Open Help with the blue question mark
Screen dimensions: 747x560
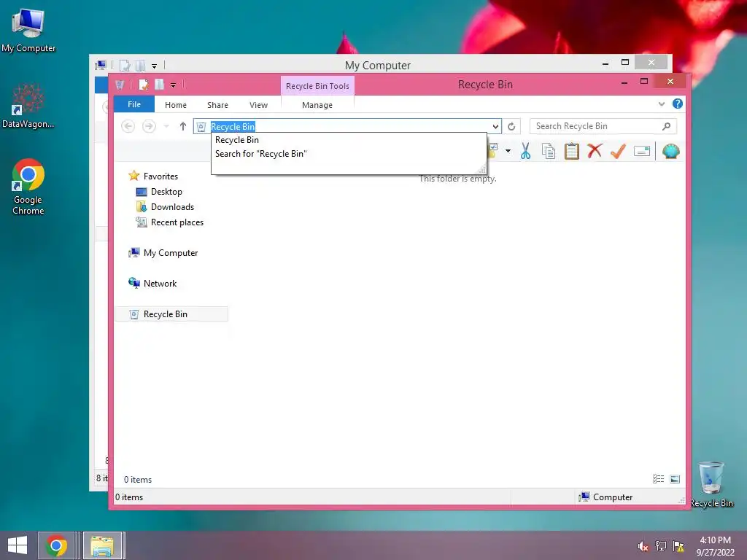point(678,104)
